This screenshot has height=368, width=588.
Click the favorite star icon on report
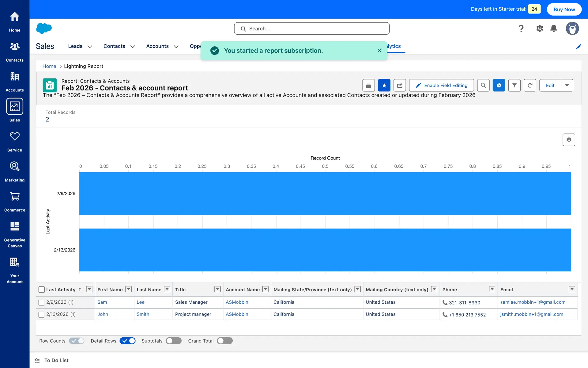click(384, 85)
